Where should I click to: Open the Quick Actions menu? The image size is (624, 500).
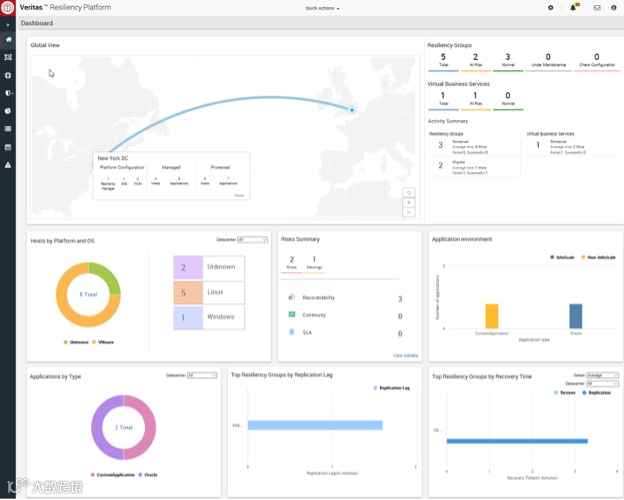click(x=322, y=8)
